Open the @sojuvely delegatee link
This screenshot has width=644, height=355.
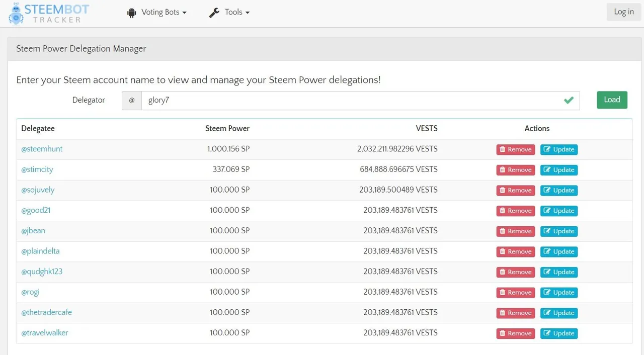[x=38, y=190]
